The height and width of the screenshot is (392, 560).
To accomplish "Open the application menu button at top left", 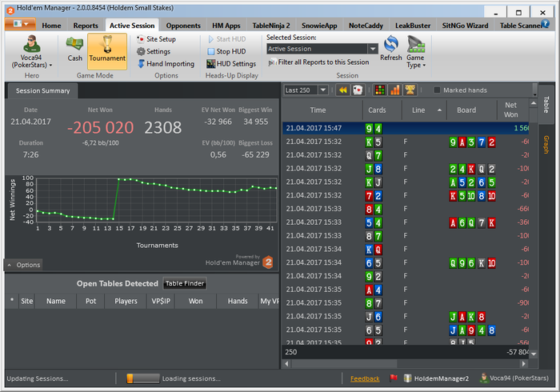I will (20, 24).
